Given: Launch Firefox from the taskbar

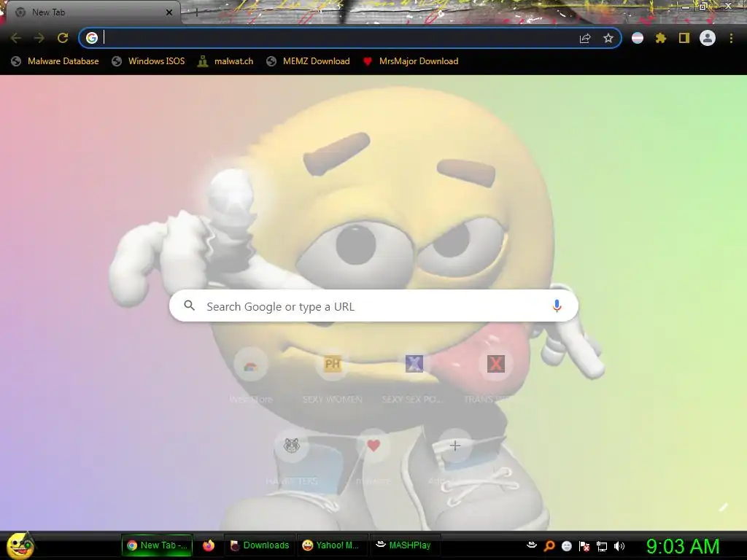Looking at the screenshot, I should (x=208, y=545).
